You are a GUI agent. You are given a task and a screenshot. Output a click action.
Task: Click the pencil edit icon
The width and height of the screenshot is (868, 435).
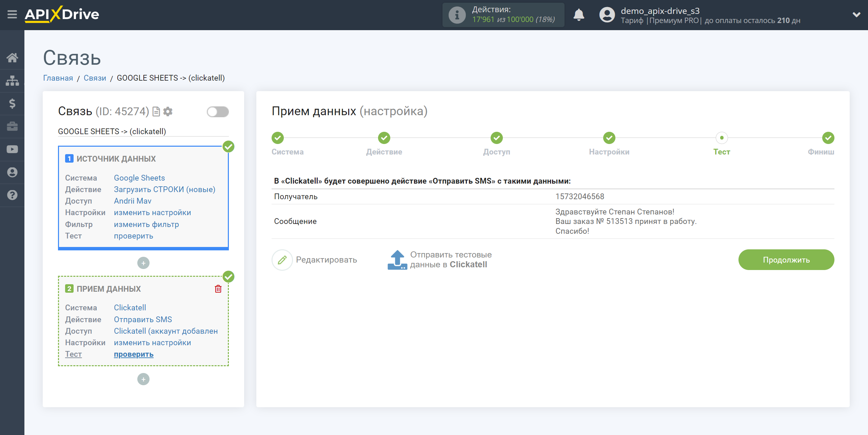pyautogui.click(x=282, y=260)
